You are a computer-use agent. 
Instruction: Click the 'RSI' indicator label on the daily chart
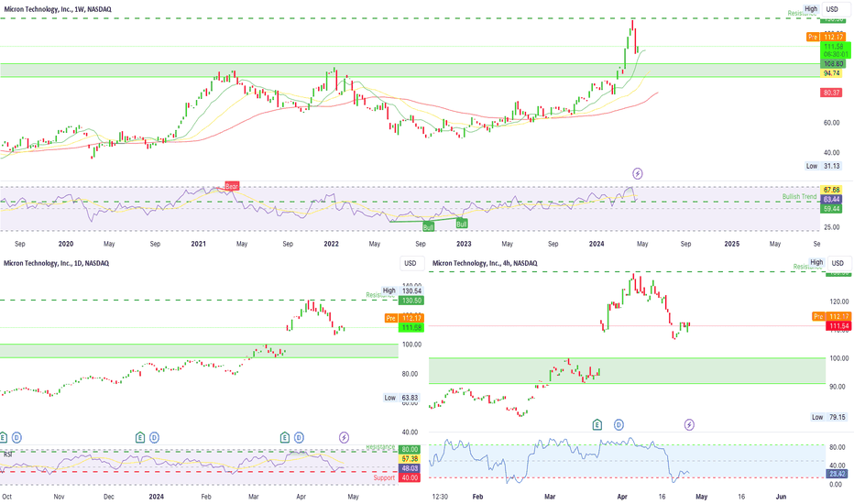click(8, 454)
